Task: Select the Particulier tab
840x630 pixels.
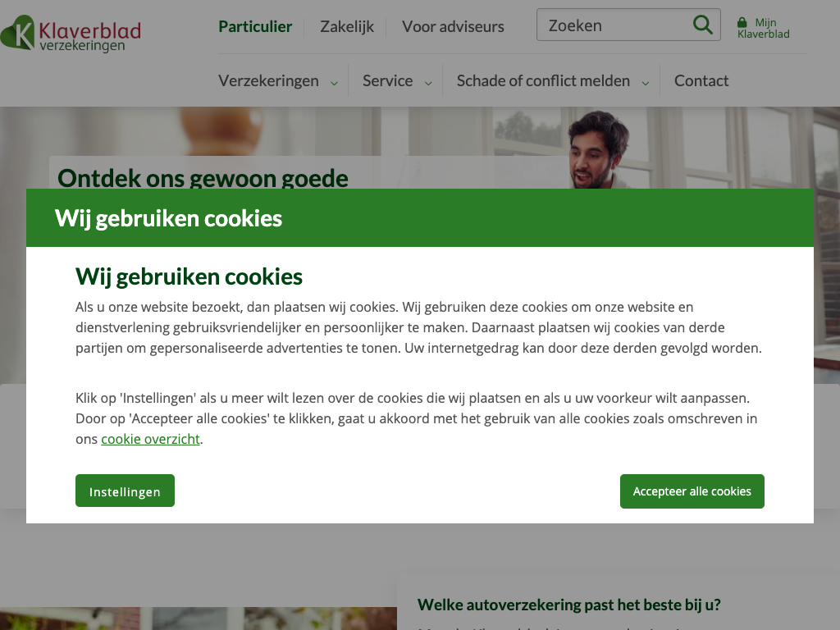Action: click(x=255, y=27)
